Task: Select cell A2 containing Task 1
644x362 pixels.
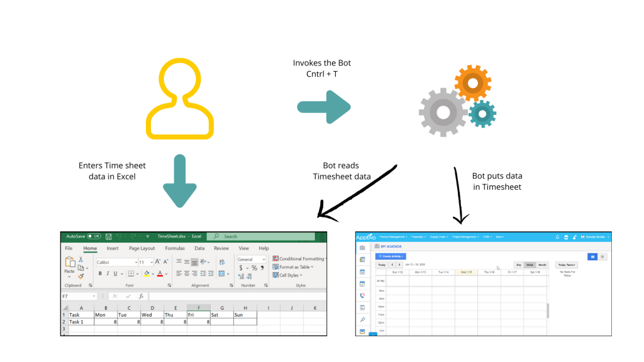Action: 81,322
